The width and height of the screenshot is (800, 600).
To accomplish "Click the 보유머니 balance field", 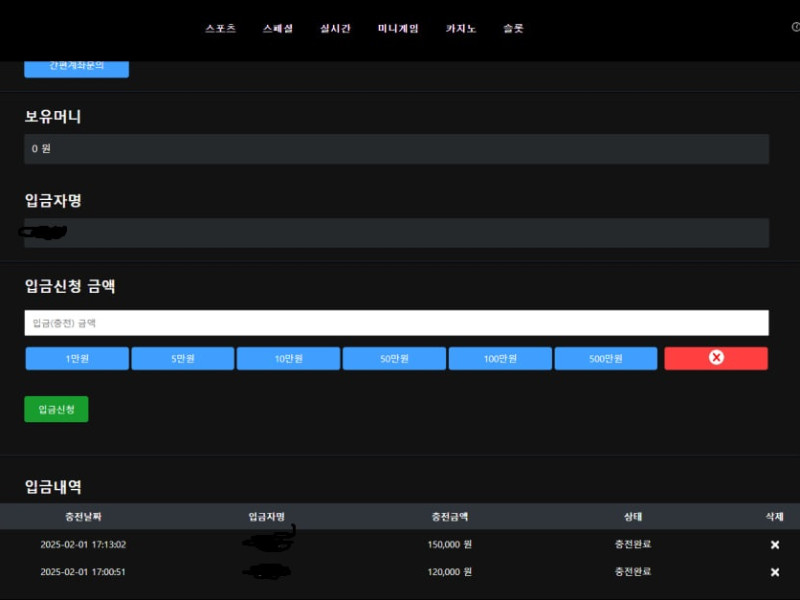I will coord(396,149).
